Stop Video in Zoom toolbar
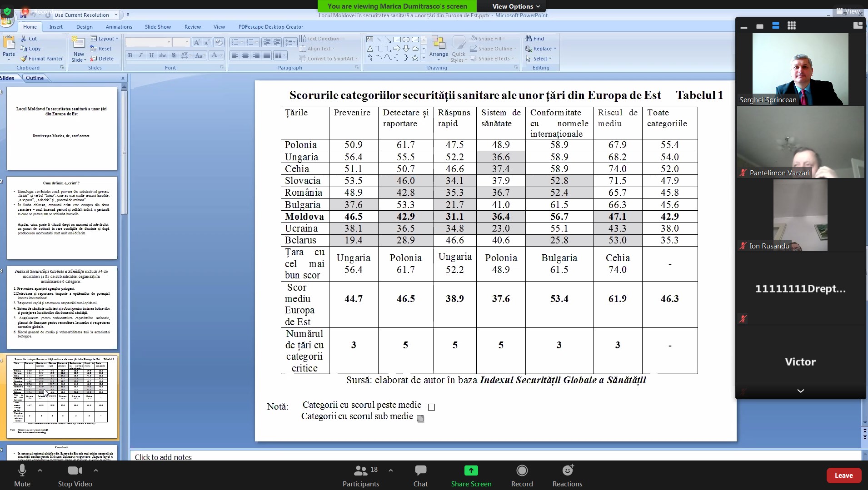Image resolution: width=868 pixels, height=490 pixels. [x=75, y=475]
